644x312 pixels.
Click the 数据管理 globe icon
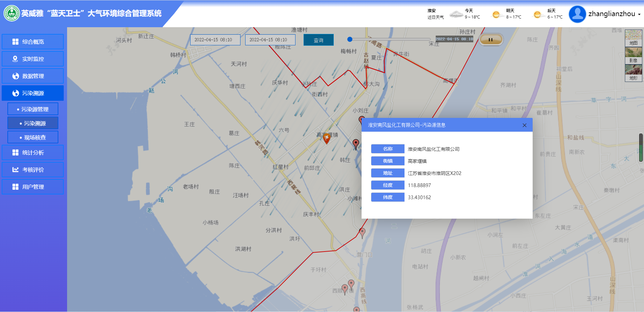(15, 76)
